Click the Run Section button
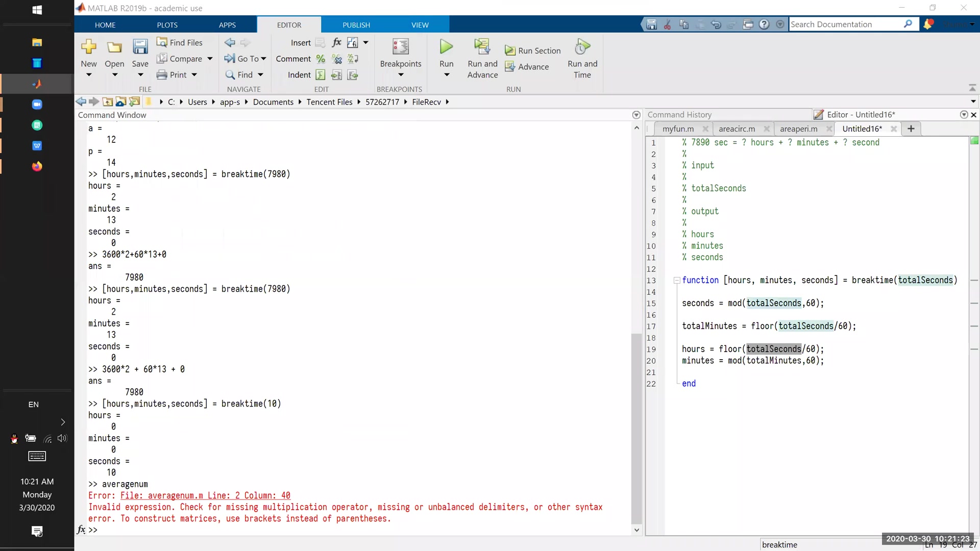 click(x=536, y=51)
